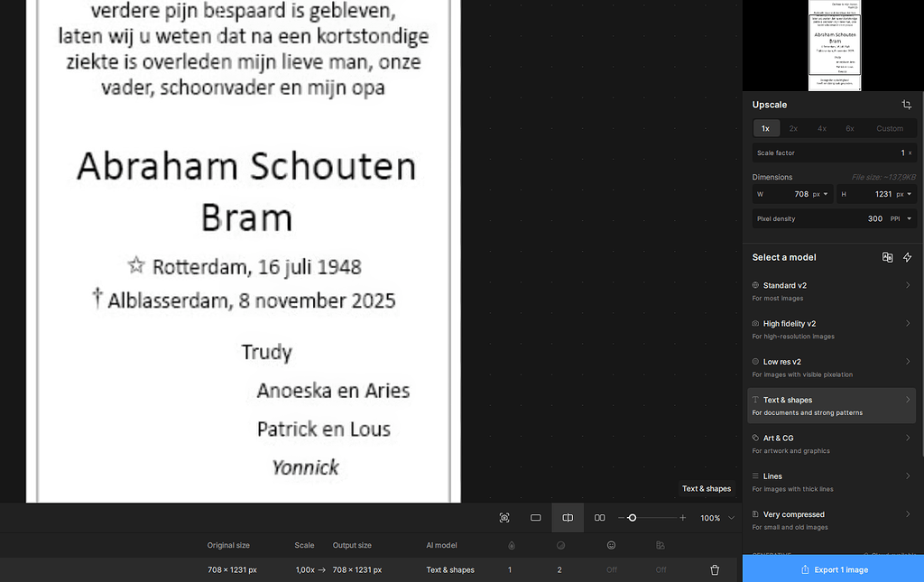
Task: Click the Export 1 image button
Action: pos(833,569)
